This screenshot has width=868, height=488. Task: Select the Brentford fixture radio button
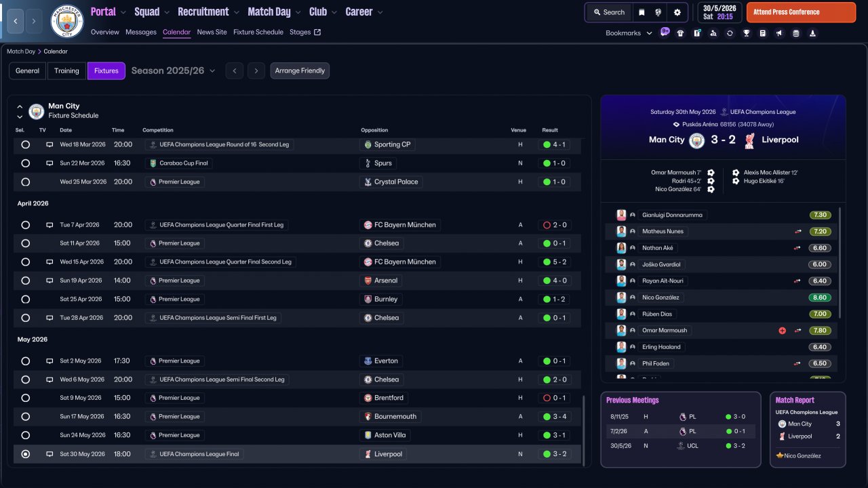click(26, 398)
